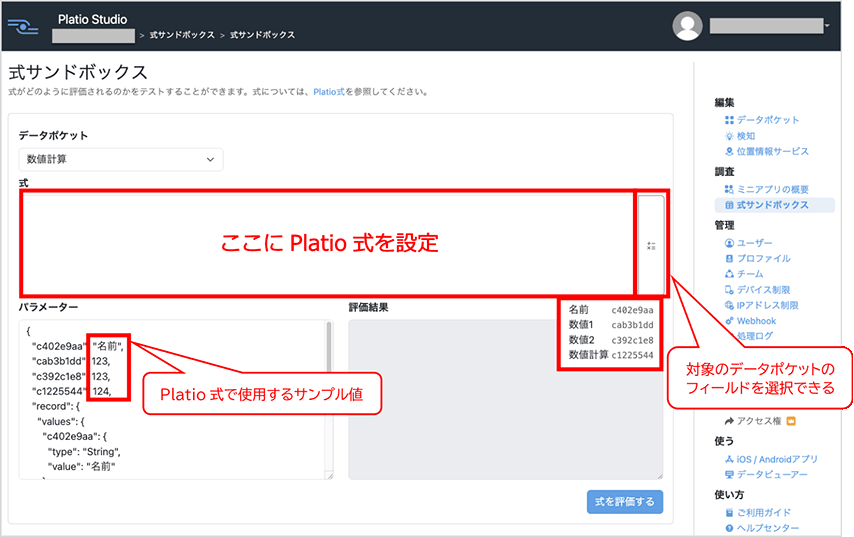This screenshot has height=537, width=854.
Task: Open ミニアプリの概要 sidebar item
Action: (767, 190)
